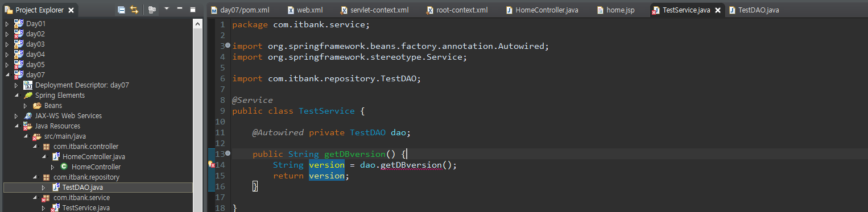Screen dimensions: 868x212
Task: Click the com.itbank.controller package icon
Action: [46, 147]
